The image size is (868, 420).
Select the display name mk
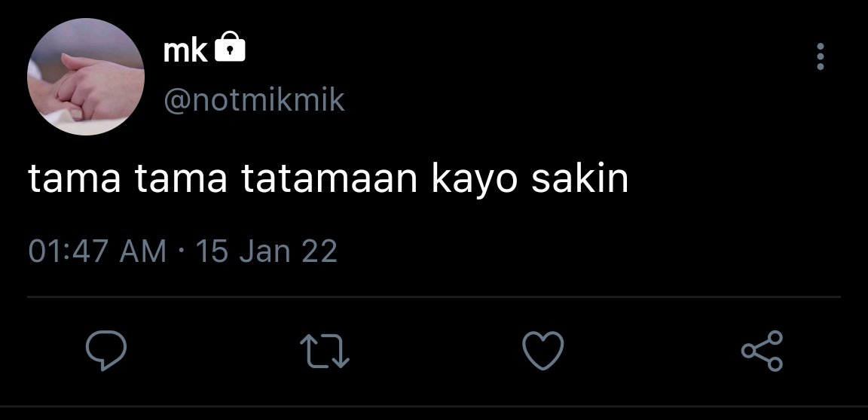point(185,51)
